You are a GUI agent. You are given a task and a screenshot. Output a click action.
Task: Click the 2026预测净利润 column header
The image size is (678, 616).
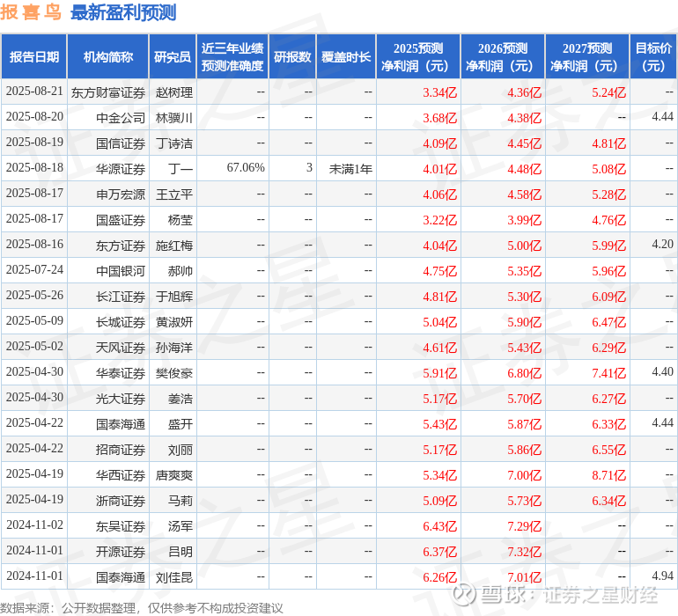(503, 56)
